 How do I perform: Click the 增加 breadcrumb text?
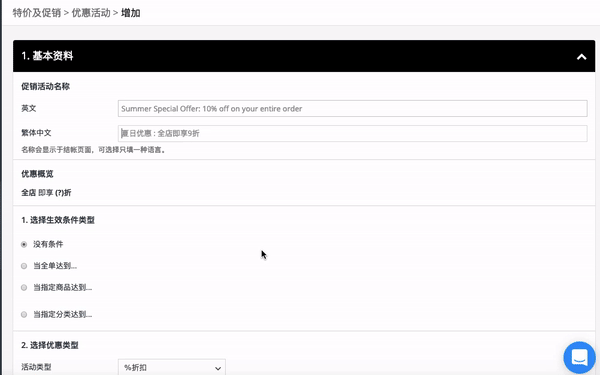point(130,13)
